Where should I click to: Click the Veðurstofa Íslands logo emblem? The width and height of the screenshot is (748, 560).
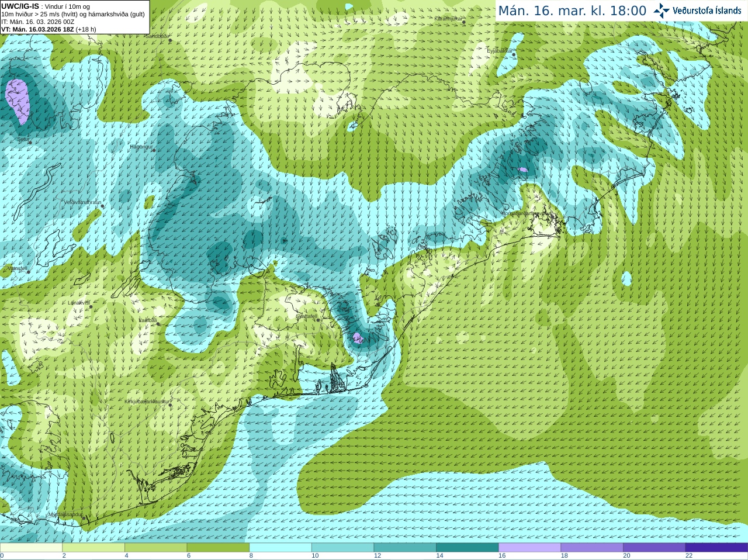click(x=662, y=11)
